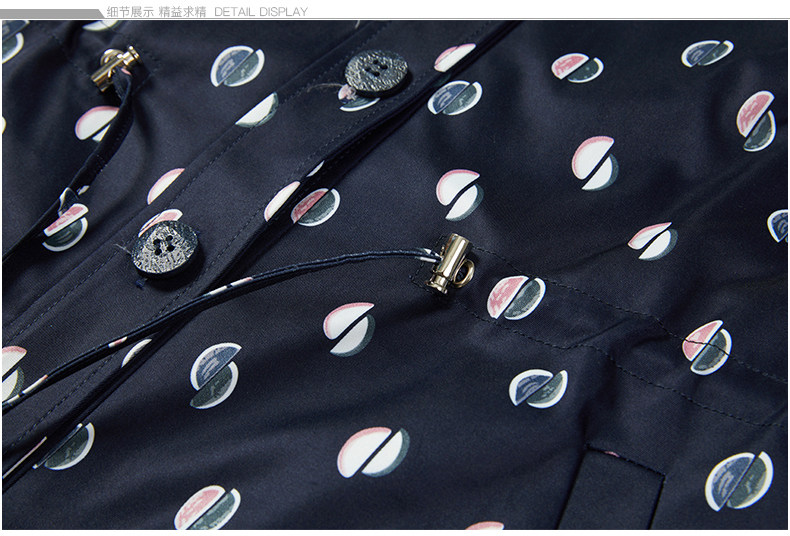Click the dot print left of upper button

coord(238,65)
